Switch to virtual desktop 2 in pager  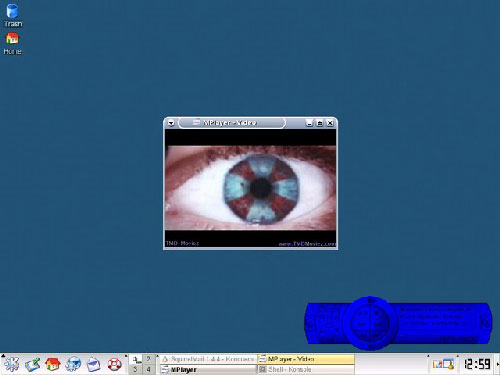pos(148,359)
